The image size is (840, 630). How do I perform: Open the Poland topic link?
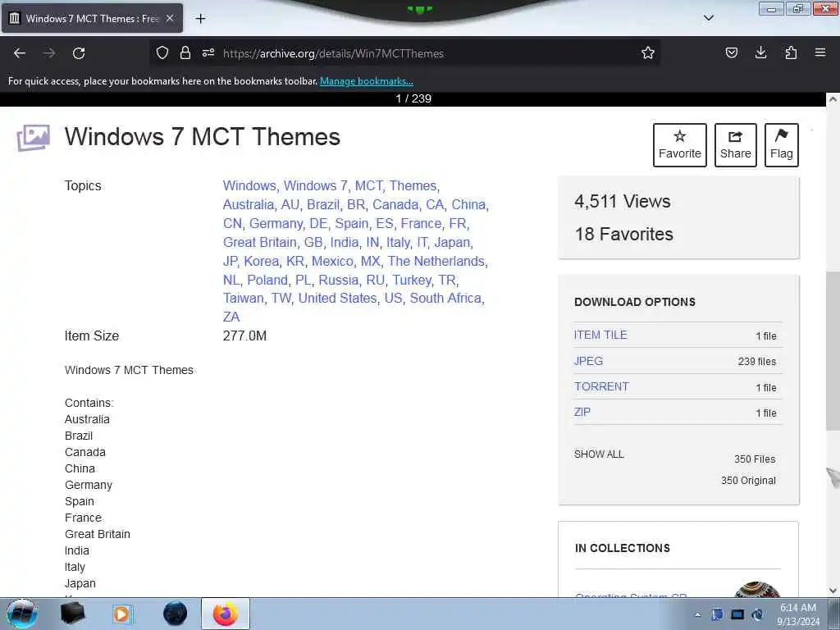pos(267,280)
